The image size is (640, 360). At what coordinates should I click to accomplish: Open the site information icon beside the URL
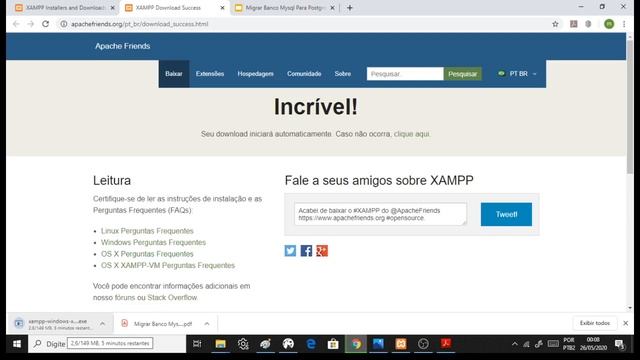(x=64, y=24)
